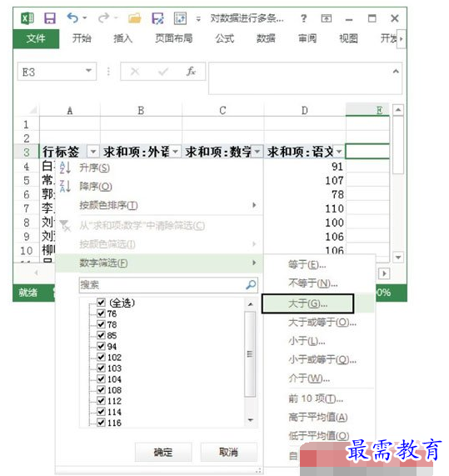Click the Save As quick access icon
This screenshot has width=449, height=476.
click(157, 18)
